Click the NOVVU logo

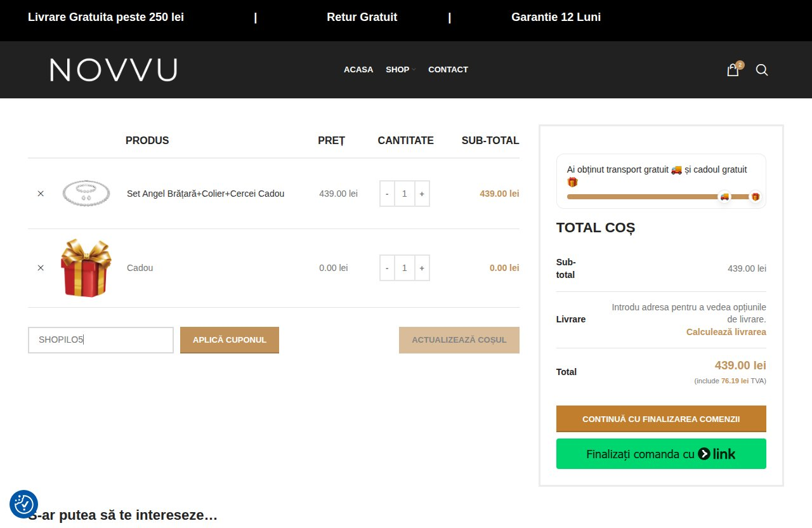point(114,70)
